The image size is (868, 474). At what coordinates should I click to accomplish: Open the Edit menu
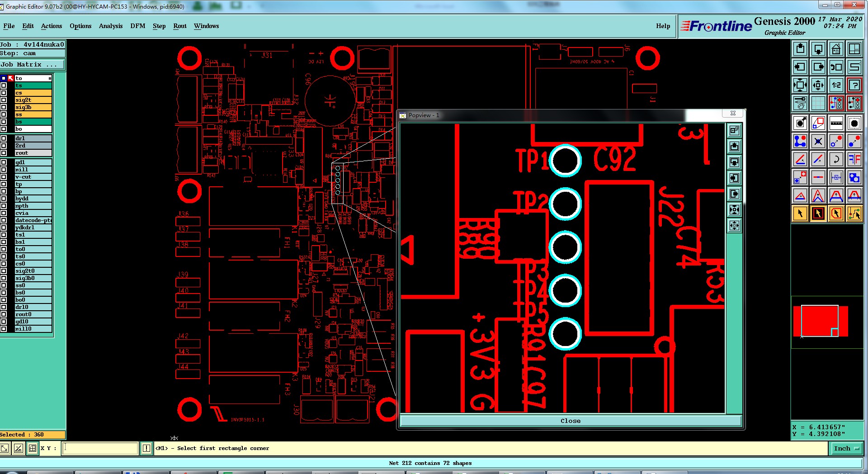point(28,26)
